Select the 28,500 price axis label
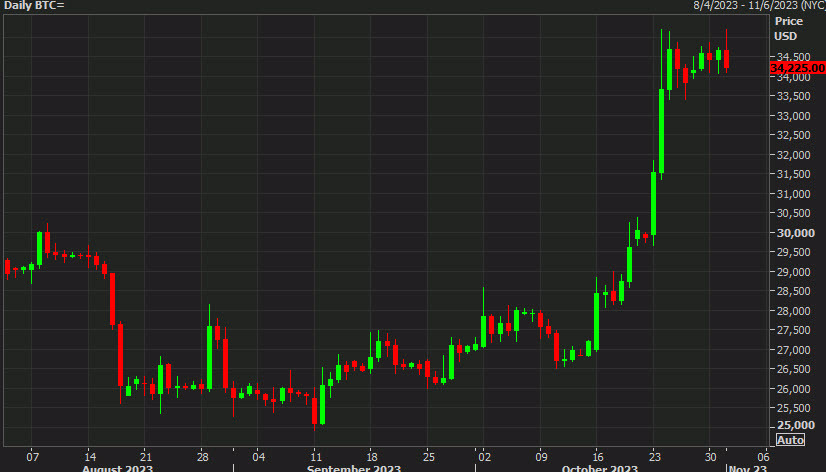The width and height of the screenshot is (826, 472). (x=793, y=291)
